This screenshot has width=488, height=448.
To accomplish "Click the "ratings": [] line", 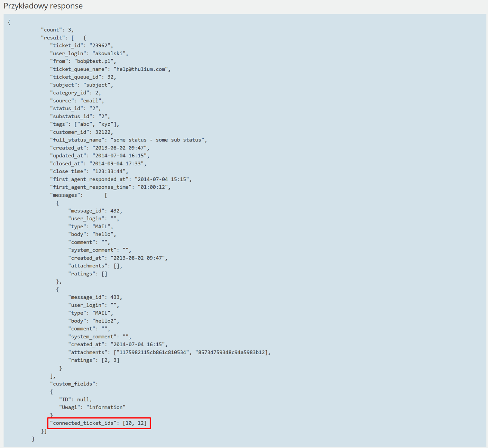I will [x=88, y=274].
